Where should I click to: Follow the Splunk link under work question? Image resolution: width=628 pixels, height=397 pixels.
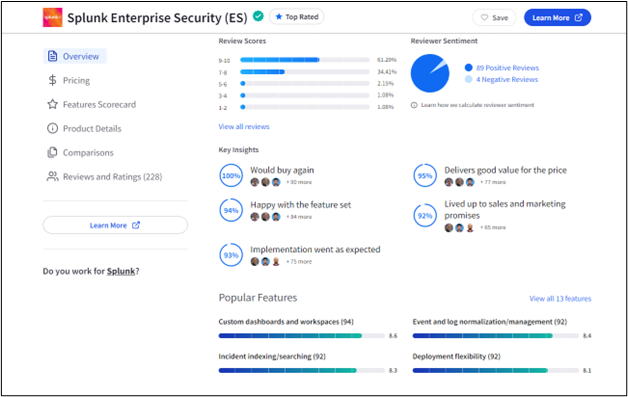coord(121,271)
